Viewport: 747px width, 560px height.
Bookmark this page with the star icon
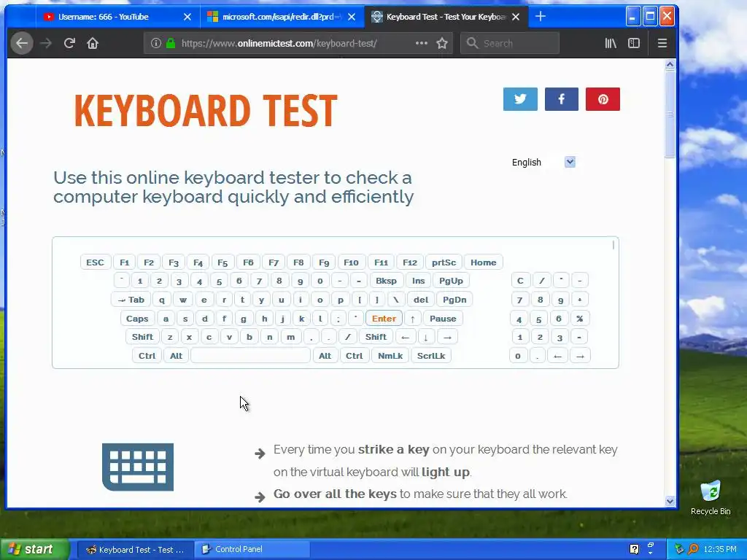(442, 43)
